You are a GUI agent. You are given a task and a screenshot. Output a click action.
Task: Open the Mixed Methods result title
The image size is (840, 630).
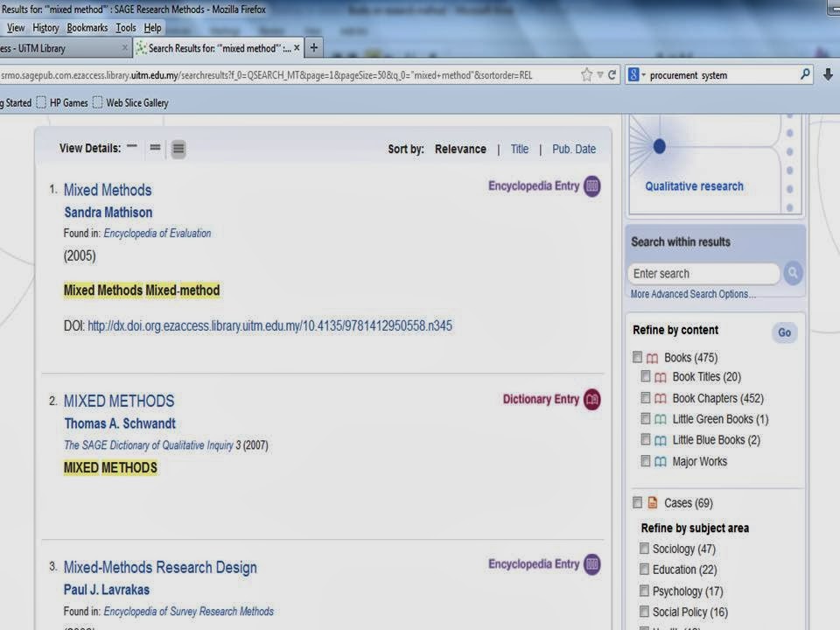(x=108, y=190)
